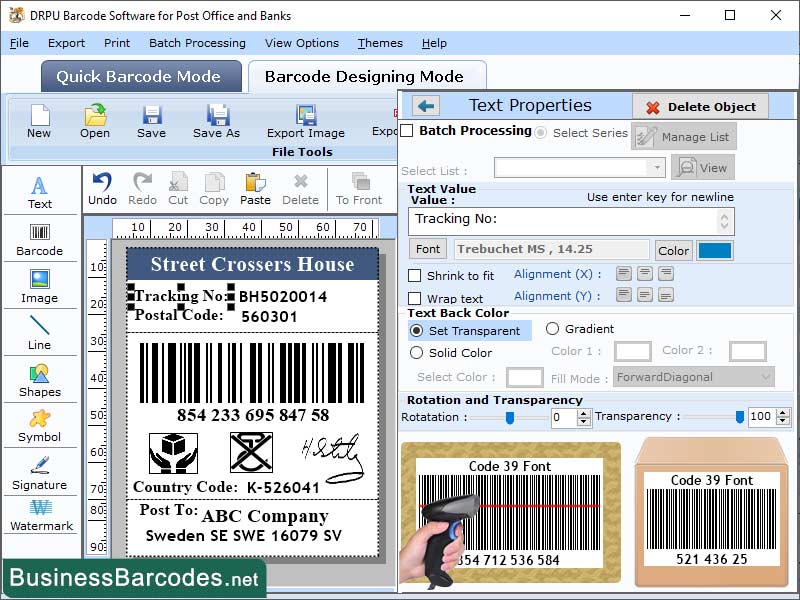Screen dimensions: 800x600
Task: Click the Delete Object button
Action: coord(700,107)
